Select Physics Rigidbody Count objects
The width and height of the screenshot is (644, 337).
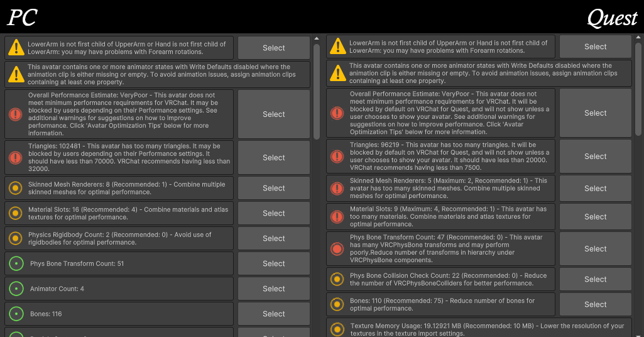(x=274, y=238)
